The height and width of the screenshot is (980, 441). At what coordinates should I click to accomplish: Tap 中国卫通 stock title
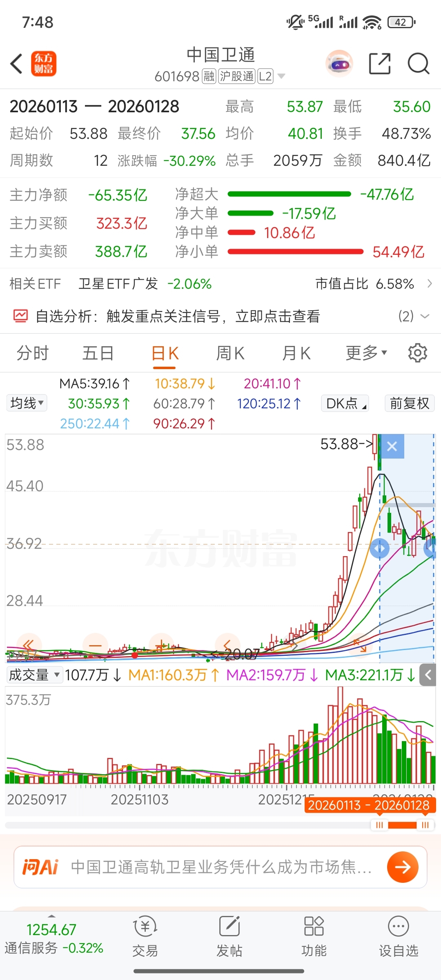[220, 55]
